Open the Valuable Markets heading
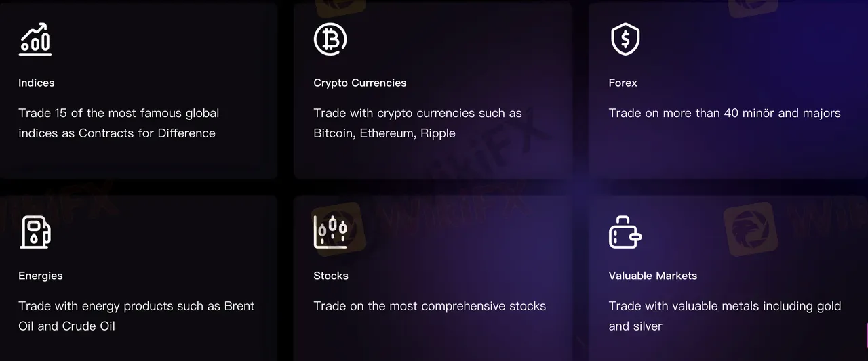The width and height of the screenshot is (868, 361). (x=653, y=276)
